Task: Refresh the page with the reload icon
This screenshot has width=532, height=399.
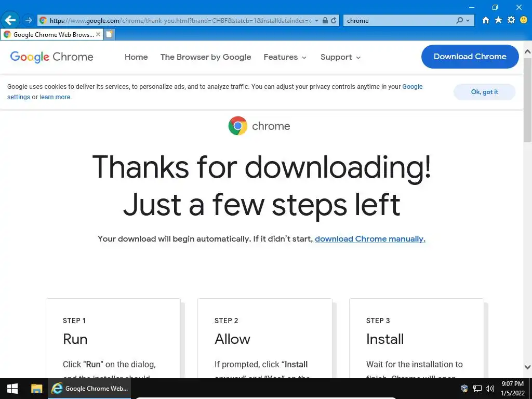Action: pos(334,20)
